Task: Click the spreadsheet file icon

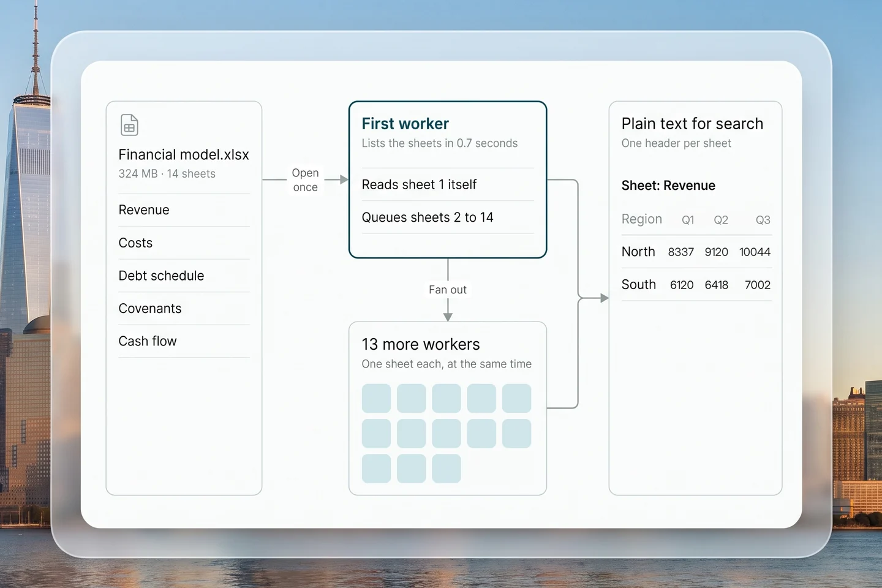Action: [x=129, y=125]
